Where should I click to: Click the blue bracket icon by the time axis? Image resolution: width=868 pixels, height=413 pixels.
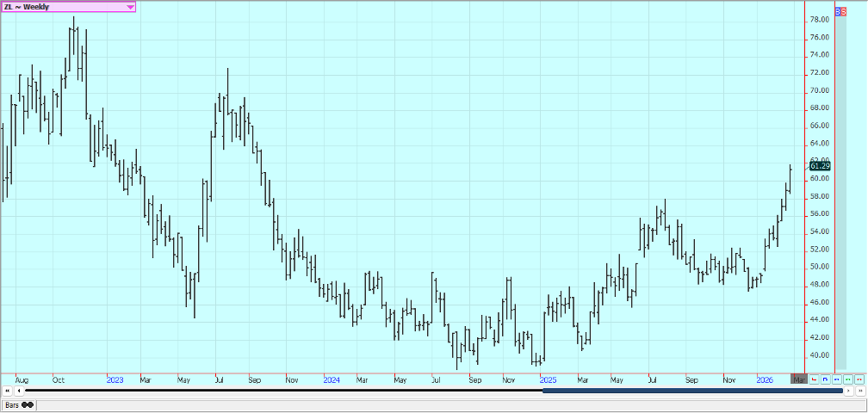(x=826, y=379)
